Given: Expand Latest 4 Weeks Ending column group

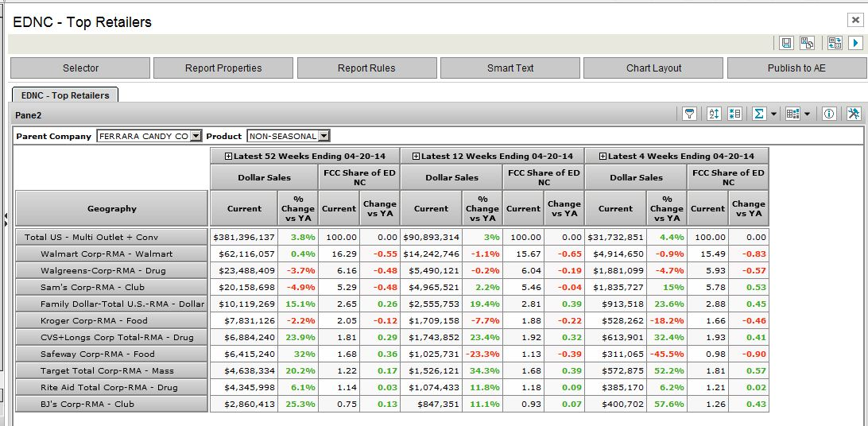Looking at the screenshot, I should point(603,156).
